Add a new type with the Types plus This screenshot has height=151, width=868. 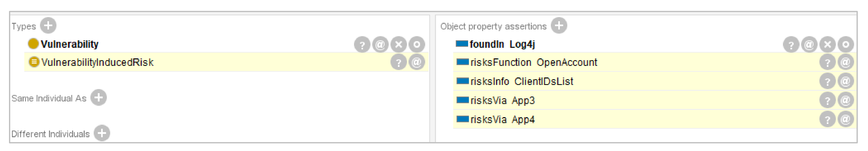click(48, 25)
